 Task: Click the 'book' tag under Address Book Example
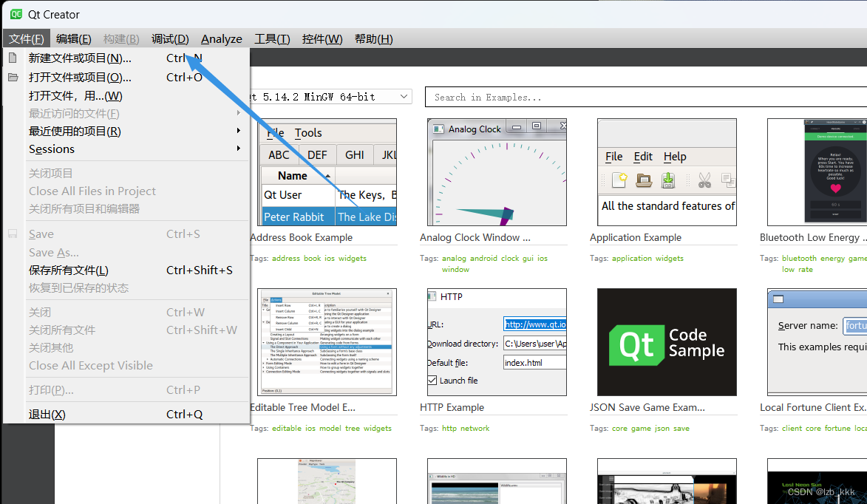click(x=312, y=258)
